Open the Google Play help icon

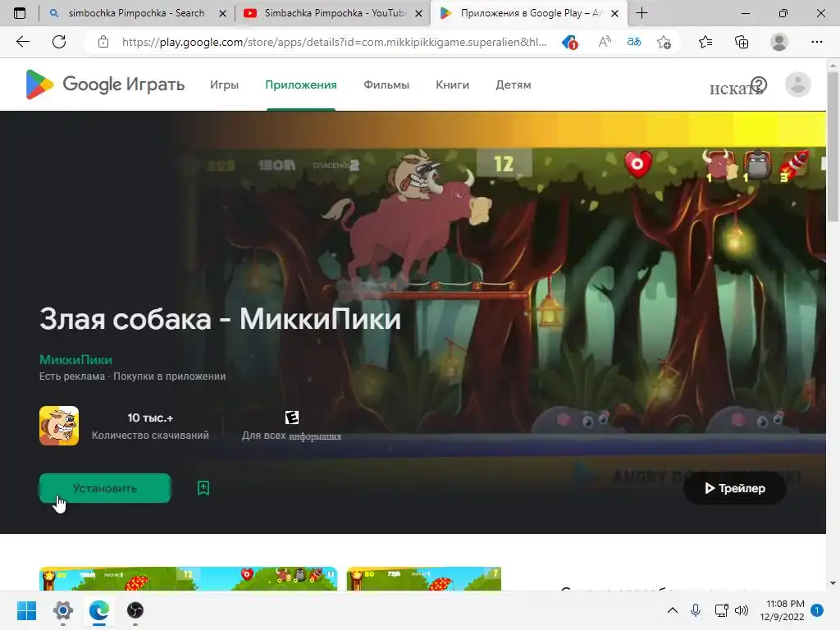coord(759,84)
